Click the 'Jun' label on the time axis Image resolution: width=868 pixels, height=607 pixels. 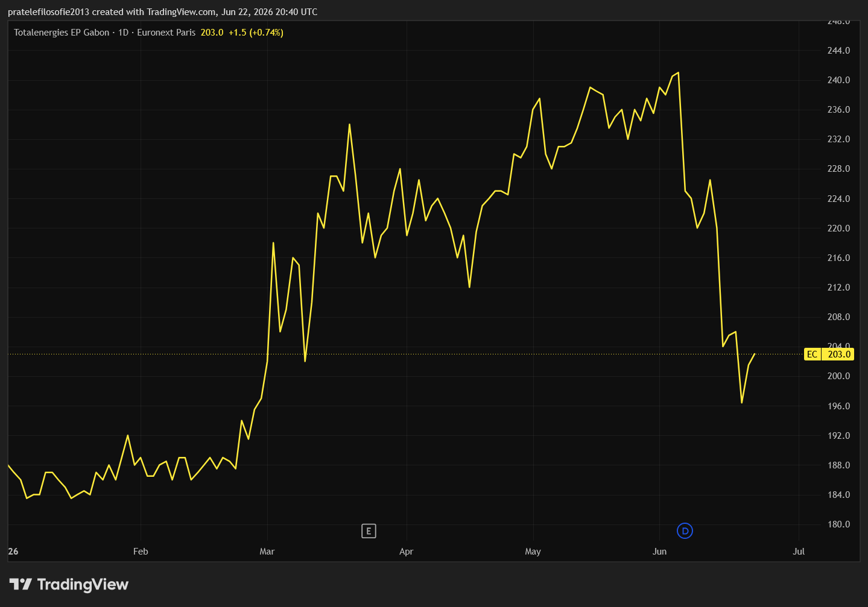pyautogui.click(x=660, y=552)
